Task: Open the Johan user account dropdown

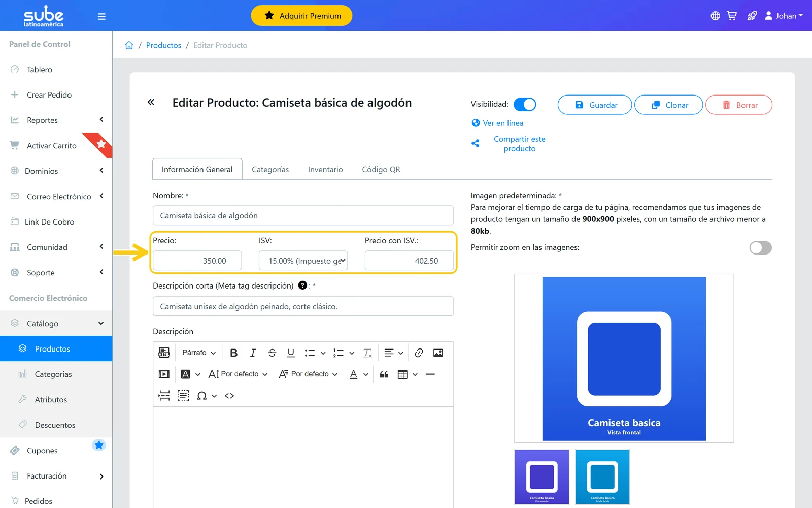Action: click(x=784, y=16)
